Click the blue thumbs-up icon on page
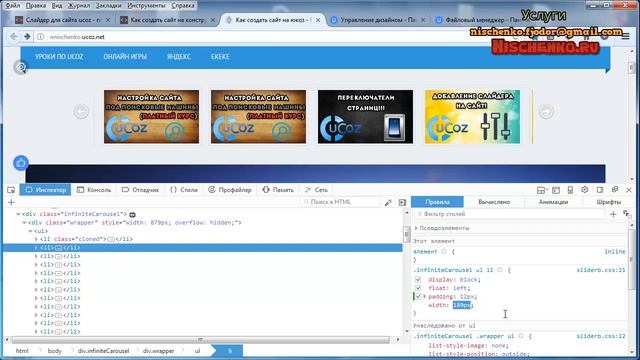 tap(21, 163)
